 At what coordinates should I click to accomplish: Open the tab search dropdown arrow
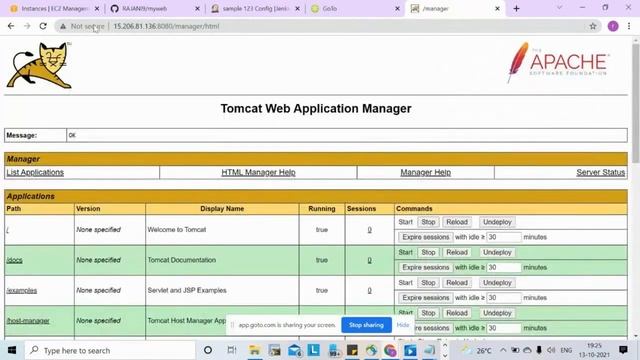click(559, 8)
